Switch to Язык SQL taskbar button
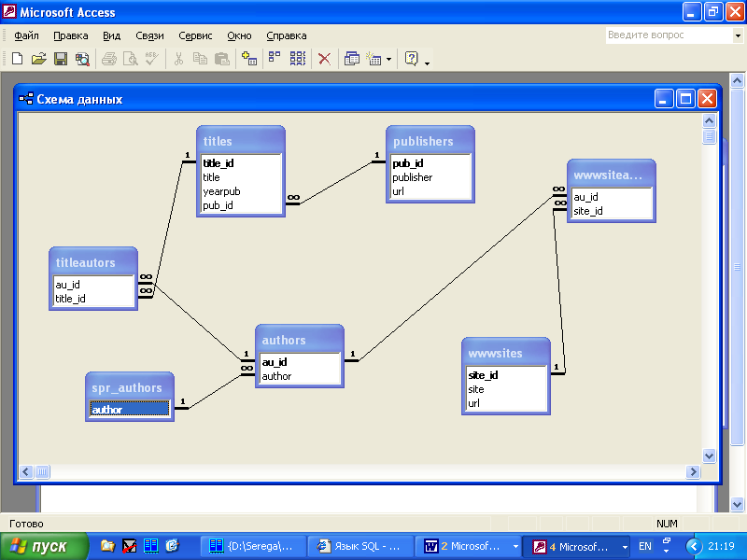This screenshot has width=747, height=560. click(x=359, y=546)
